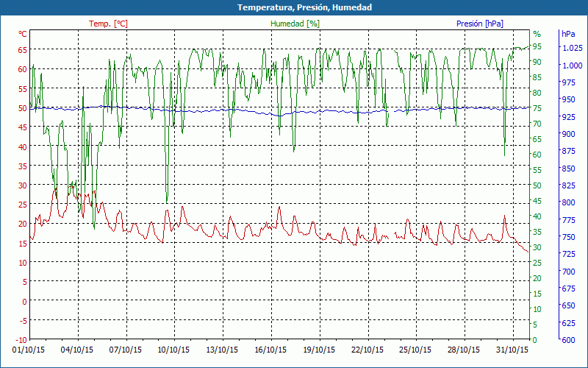Screen dimensions: 588x368
Task: Select the green 'Humedad [%]' legend label
Action: (295, 24)
